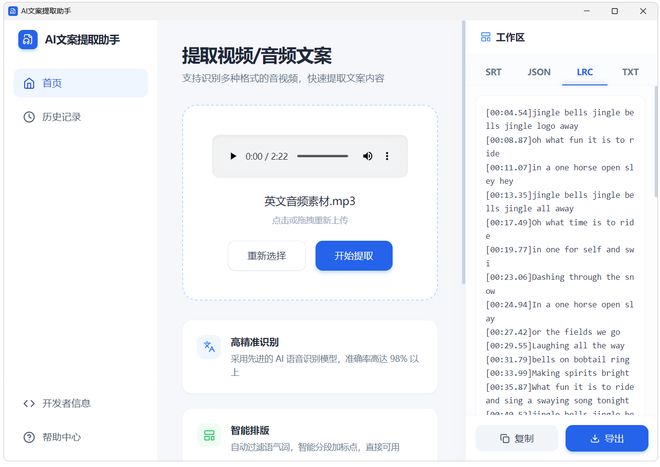Click the layout icon for 智能排版
The width and height of the screenshot is (660, 467).
209,435
